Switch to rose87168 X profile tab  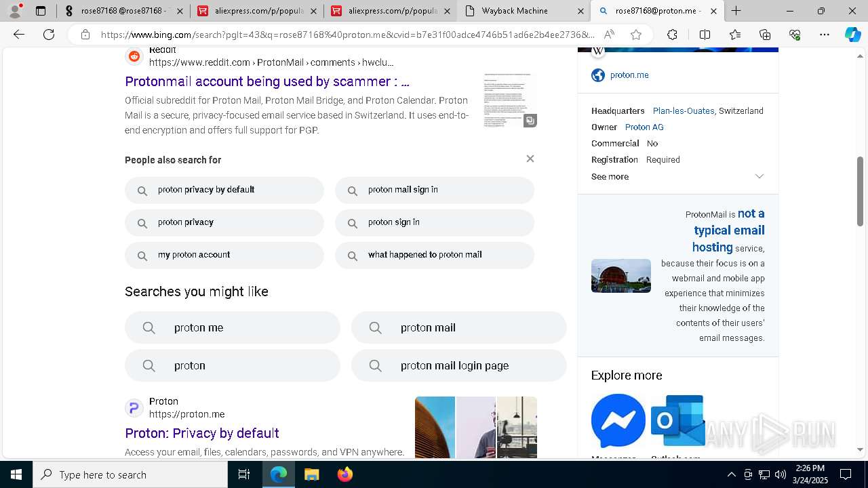[x=123, y=11]
